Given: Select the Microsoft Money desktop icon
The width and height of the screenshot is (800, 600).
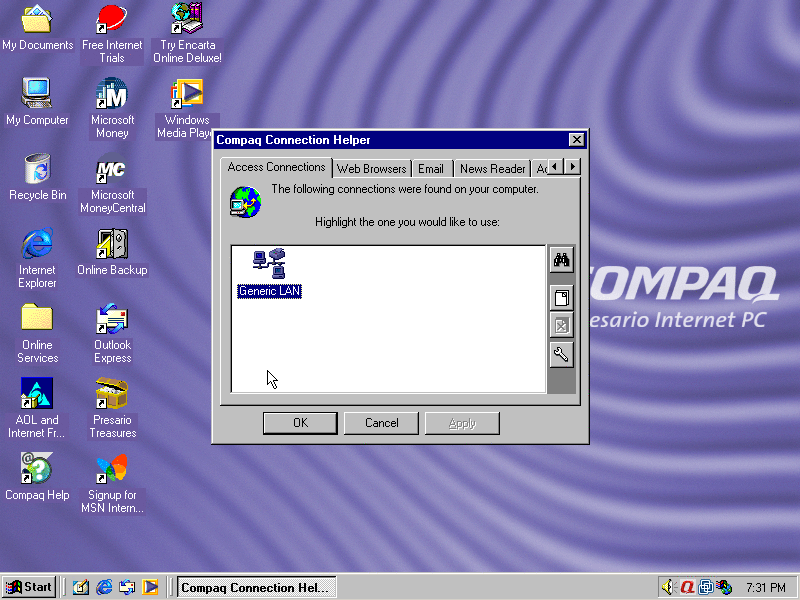Looking at the screenshot, I should (x=112, y=108).
